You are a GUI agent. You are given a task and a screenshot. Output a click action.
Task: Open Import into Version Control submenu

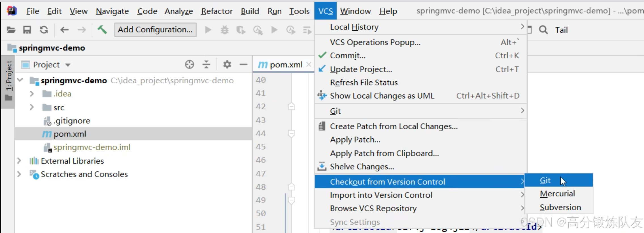point(421,195)
